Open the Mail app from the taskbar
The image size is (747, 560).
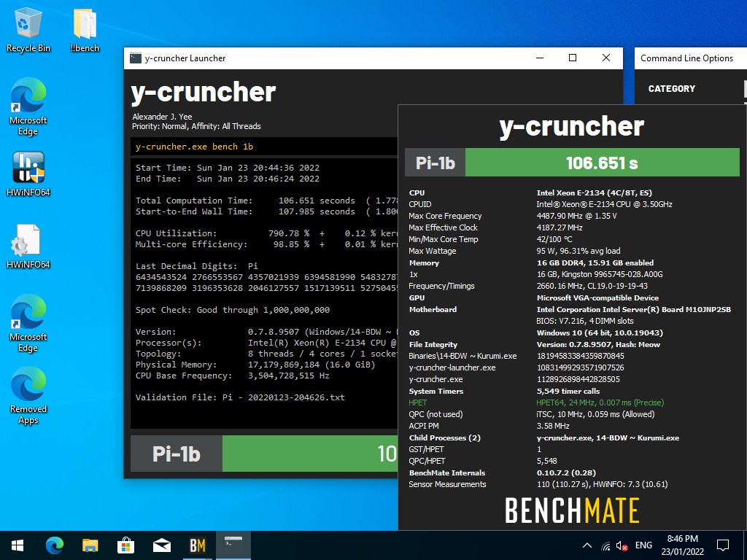162,545
